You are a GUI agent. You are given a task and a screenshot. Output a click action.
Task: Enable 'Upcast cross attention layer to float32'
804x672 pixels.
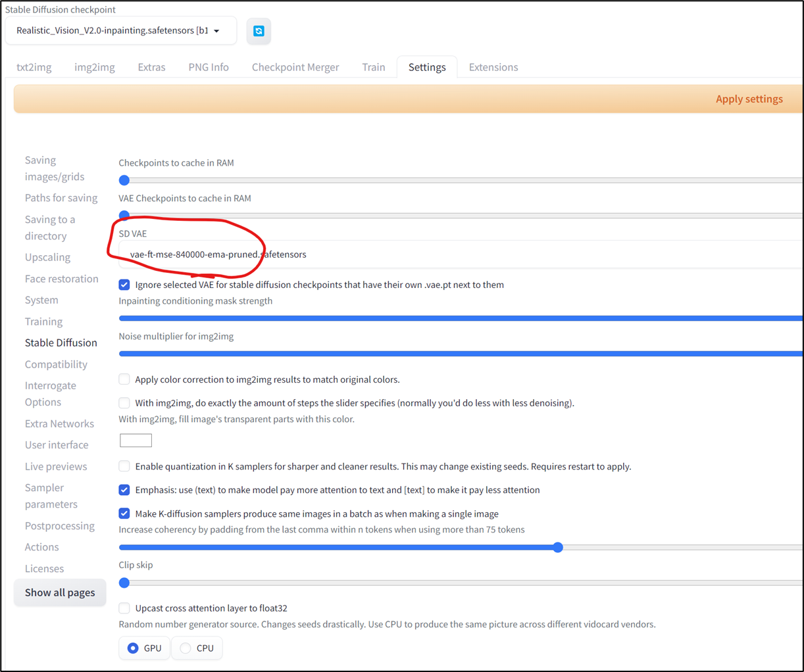coord(124,608)
